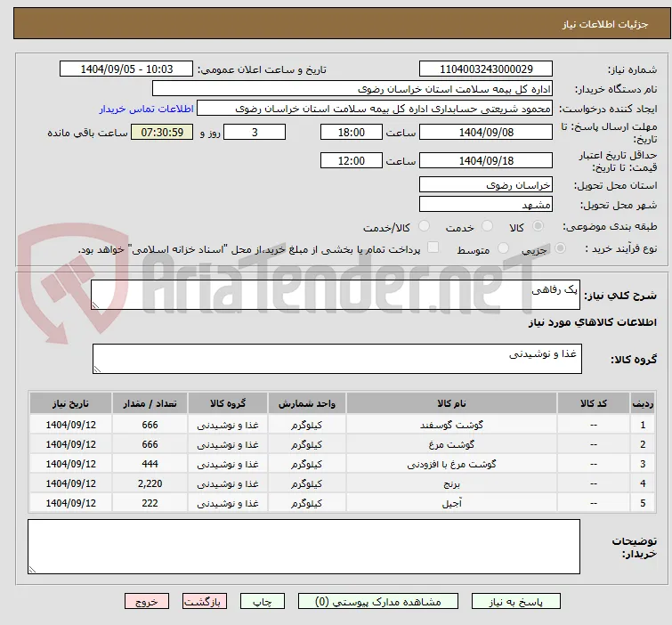Tick the اسناد خزانه اسلامی payment checkbox
This screenshot has width=672, height=625.
433,248
